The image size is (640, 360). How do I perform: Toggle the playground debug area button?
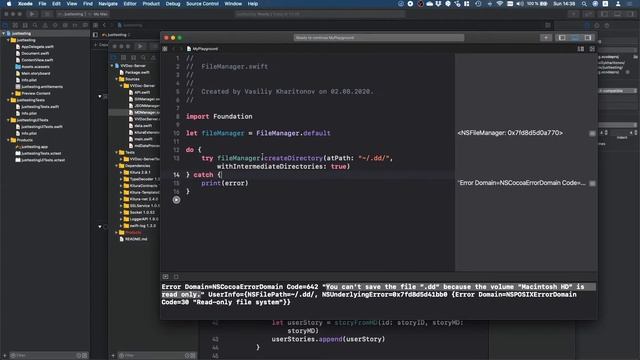pos(575,38)
